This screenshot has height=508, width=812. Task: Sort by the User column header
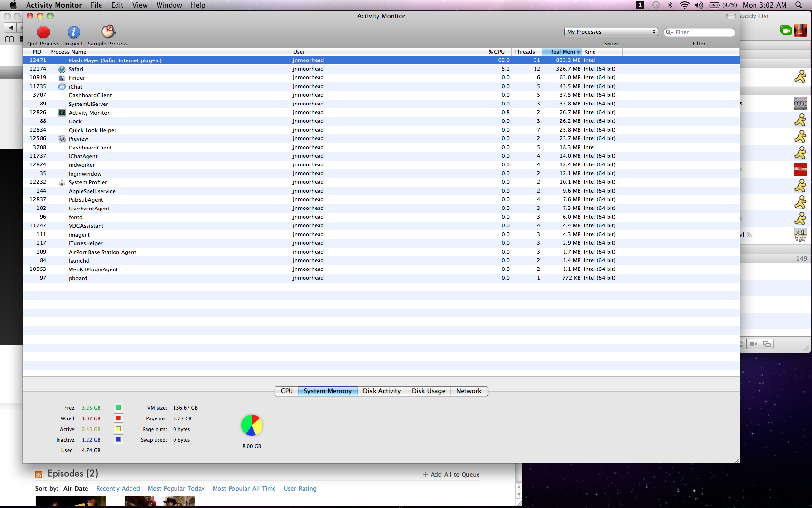pos(389,52)
